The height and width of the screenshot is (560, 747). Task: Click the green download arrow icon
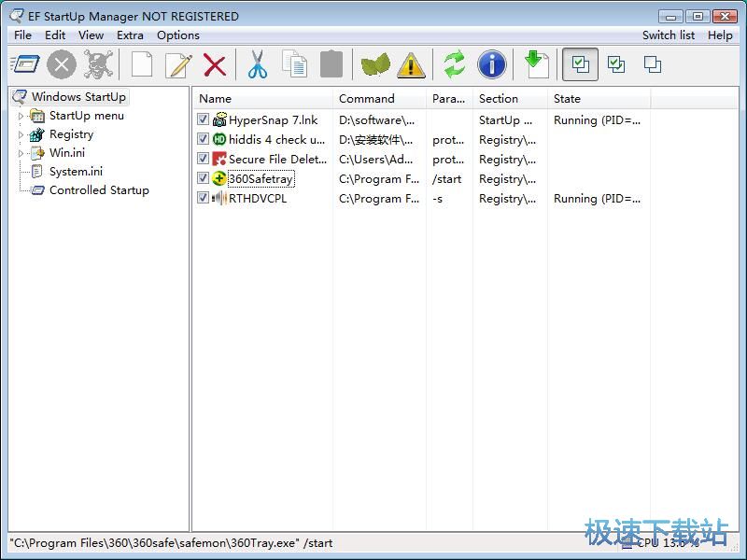pos(536,64)
